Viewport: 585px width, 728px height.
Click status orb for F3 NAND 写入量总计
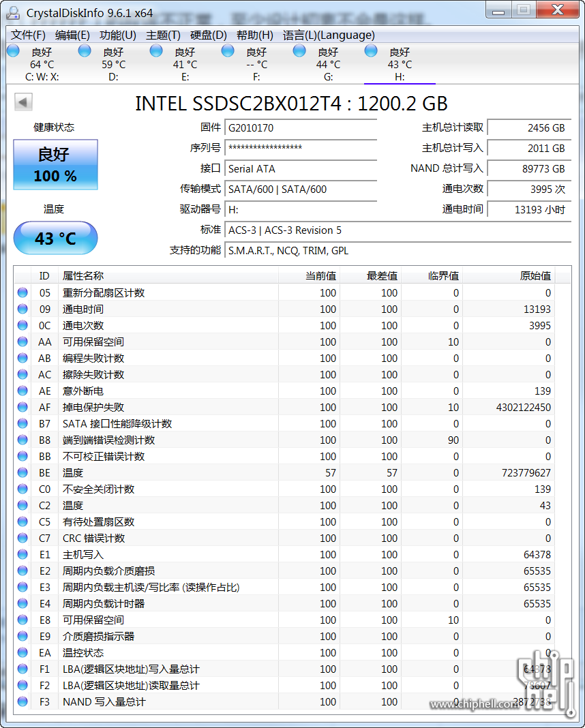(x=22, y=701)
